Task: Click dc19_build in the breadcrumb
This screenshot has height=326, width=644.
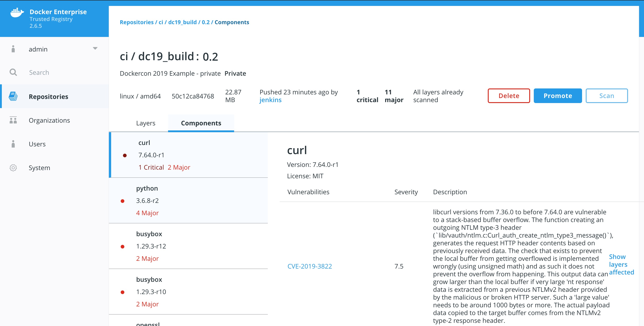Action: (x=182, y=22)
